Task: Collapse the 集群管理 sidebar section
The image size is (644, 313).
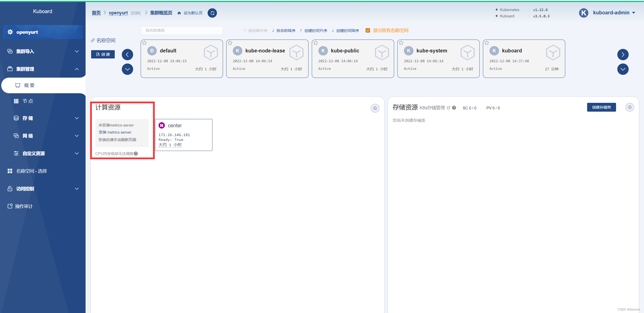Action: 77,69
